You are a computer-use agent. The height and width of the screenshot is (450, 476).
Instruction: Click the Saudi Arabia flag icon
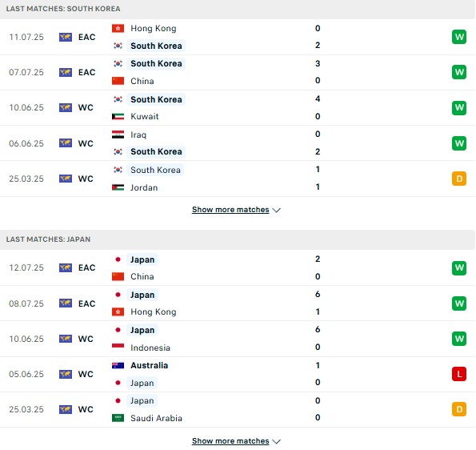[118, 418]
